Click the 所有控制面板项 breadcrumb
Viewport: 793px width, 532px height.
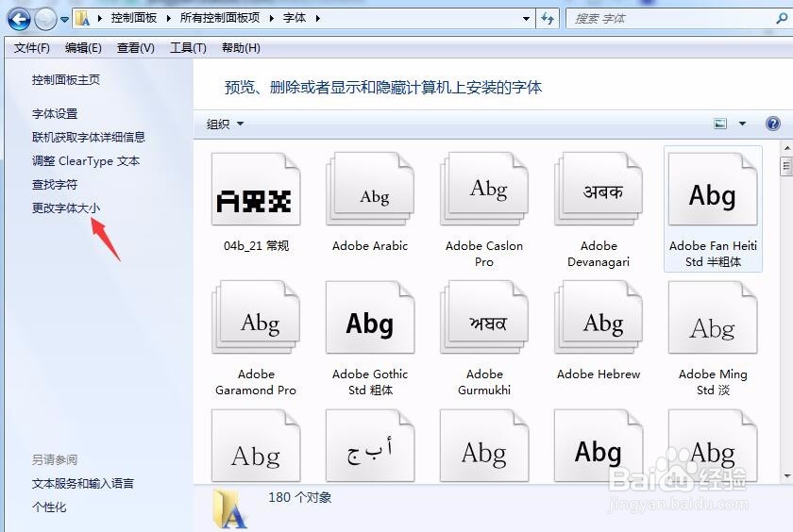pyautogui.click(x=219, y=18)
